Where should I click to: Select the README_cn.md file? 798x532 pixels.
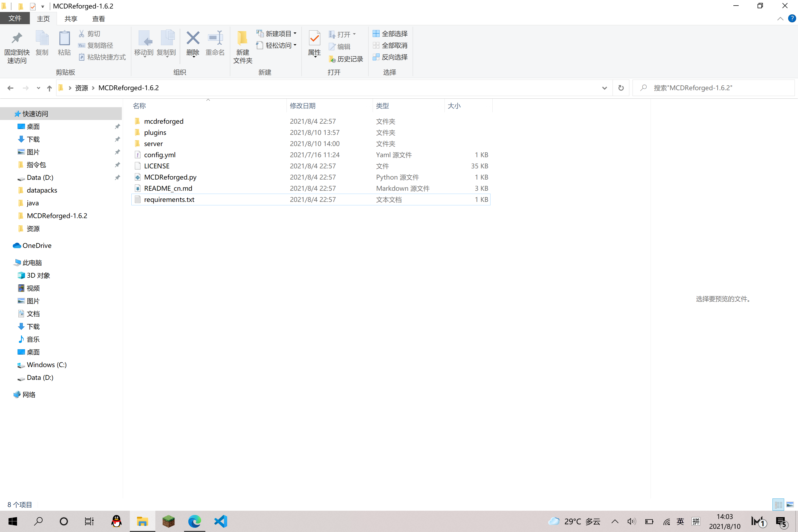pyautogui.click(x=311, y=188)
